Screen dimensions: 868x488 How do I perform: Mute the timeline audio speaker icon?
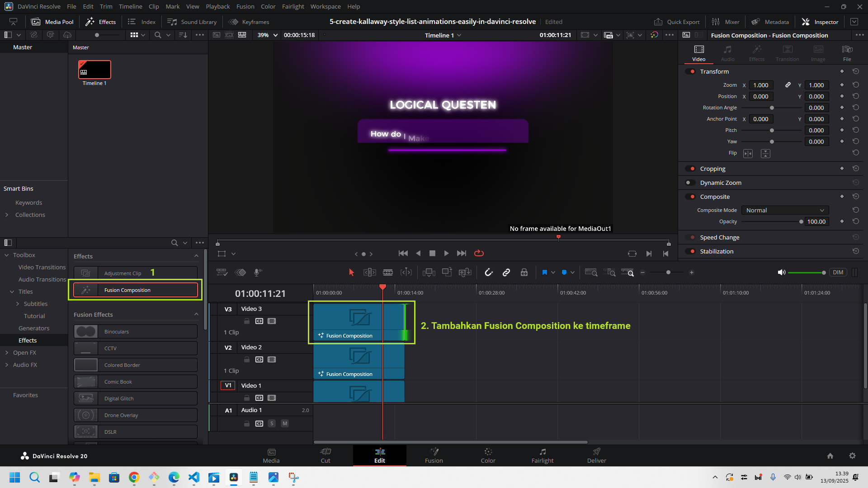tap(781, 272)
